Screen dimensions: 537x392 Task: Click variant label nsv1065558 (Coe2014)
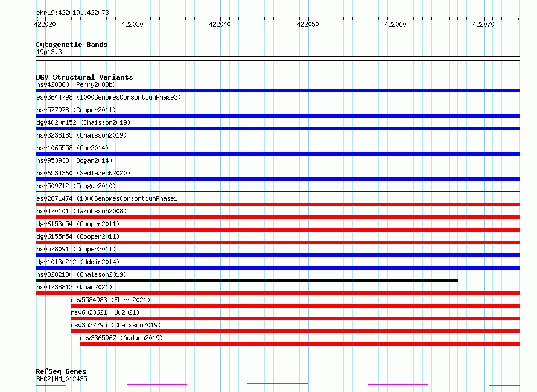[72, 148]
